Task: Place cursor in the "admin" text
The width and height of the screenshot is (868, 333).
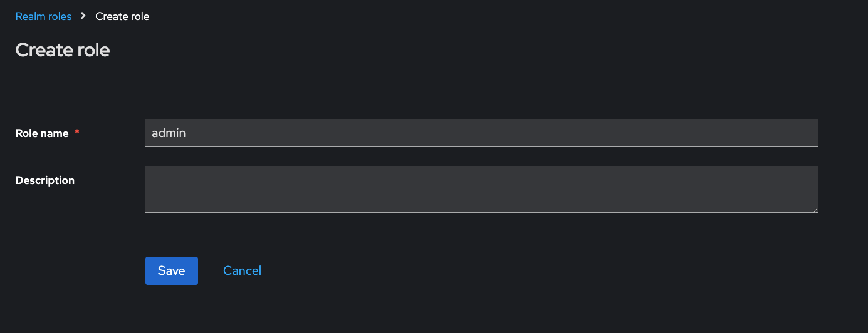Action: (169, 133)
